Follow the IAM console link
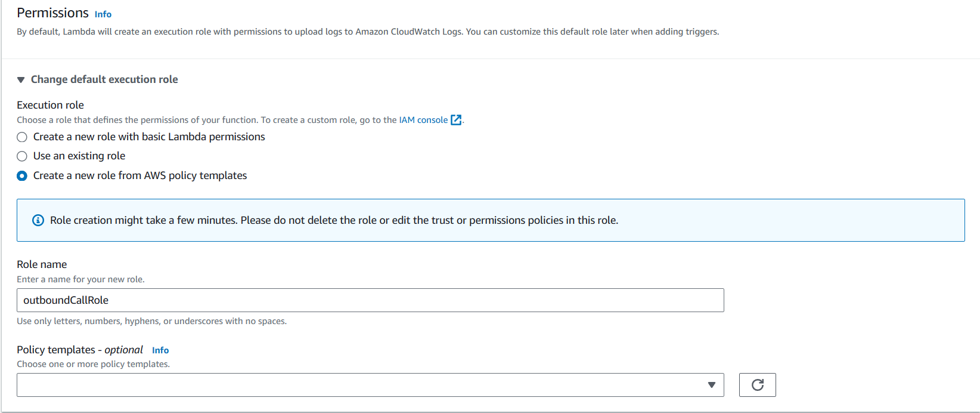This screenshot has height=413, width=980. (x=423, y=120)
